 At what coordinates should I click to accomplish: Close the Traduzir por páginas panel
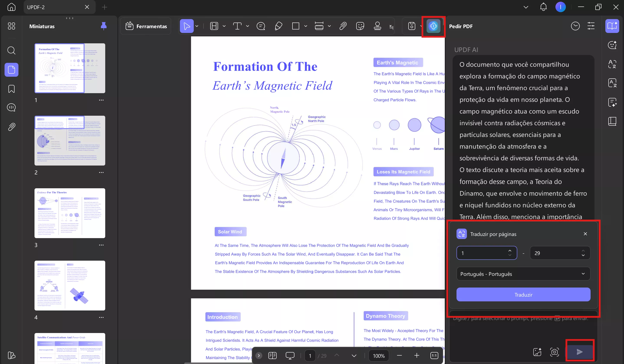coord(585,234)
